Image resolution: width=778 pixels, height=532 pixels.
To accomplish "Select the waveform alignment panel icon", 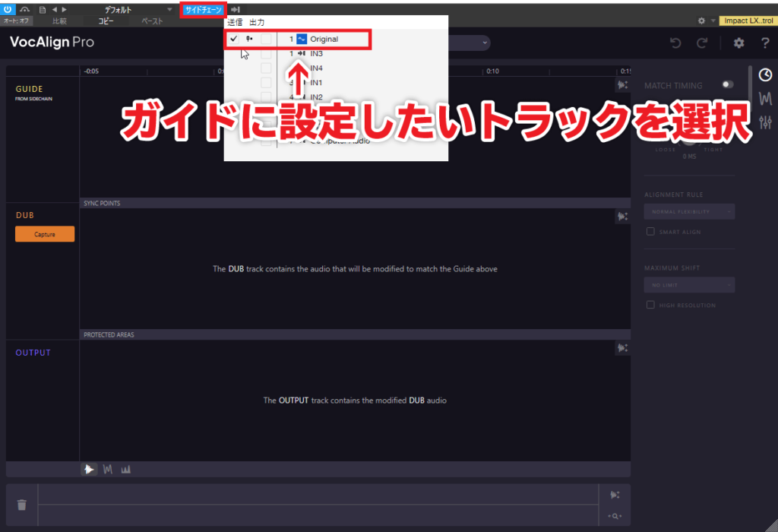I will (x=766, y=98).
